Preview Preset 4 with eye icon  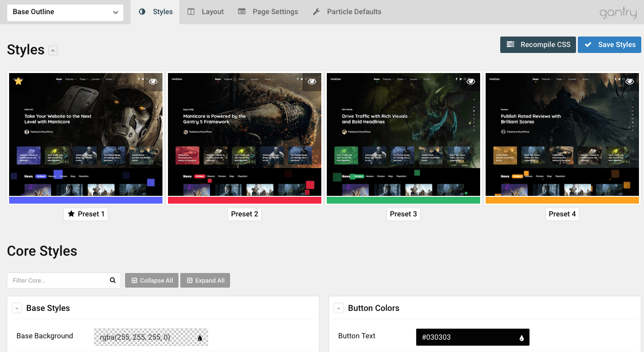tap(629, 81)
